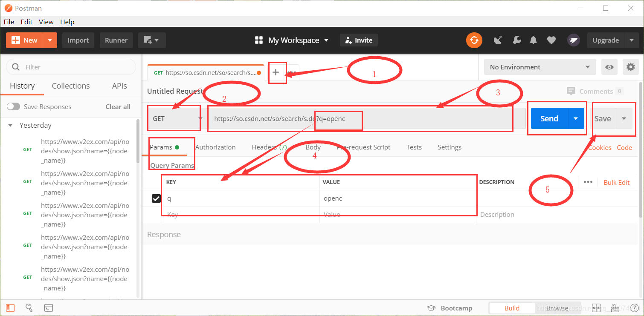644x316 pixels.
Task: Click the Upgrade button
Action: 606,40
